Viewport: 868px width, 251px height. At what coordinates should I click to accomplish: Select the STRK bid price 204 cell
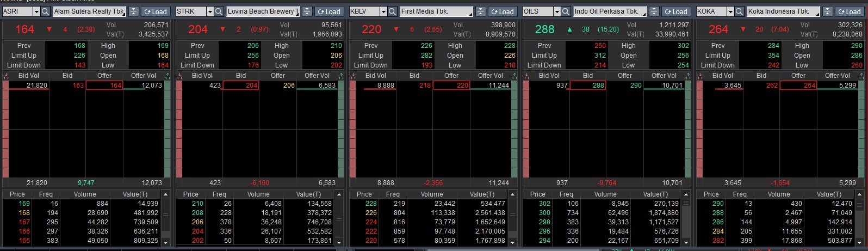(240, 85)
